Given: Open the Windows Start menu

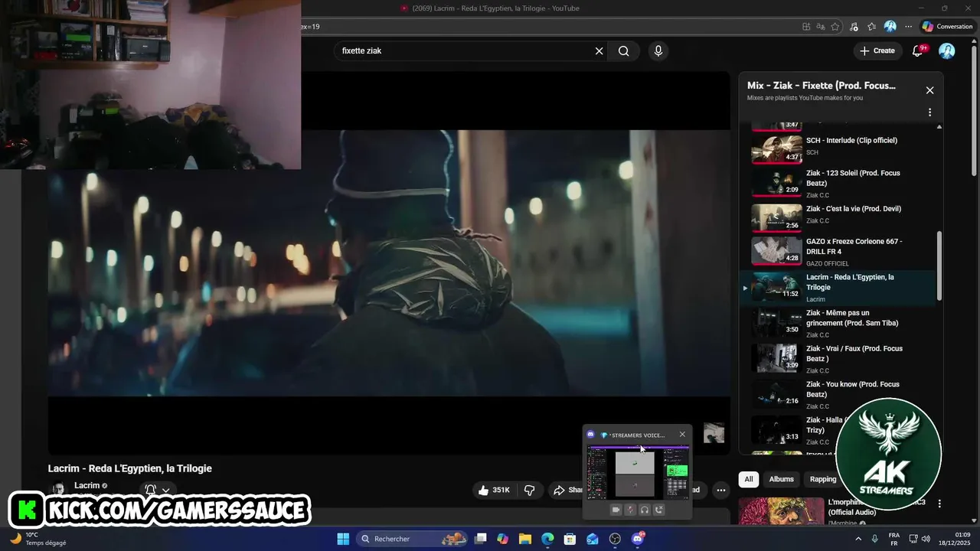Looking at the screenshot, I should click(343, 539).
